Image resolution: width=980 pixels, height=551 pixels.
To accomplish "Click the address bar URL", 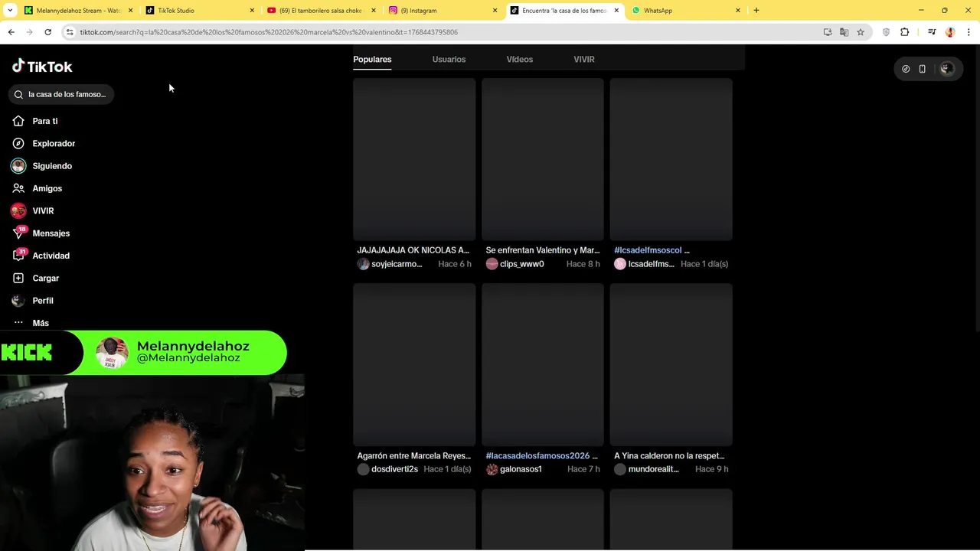I will 269,32.
